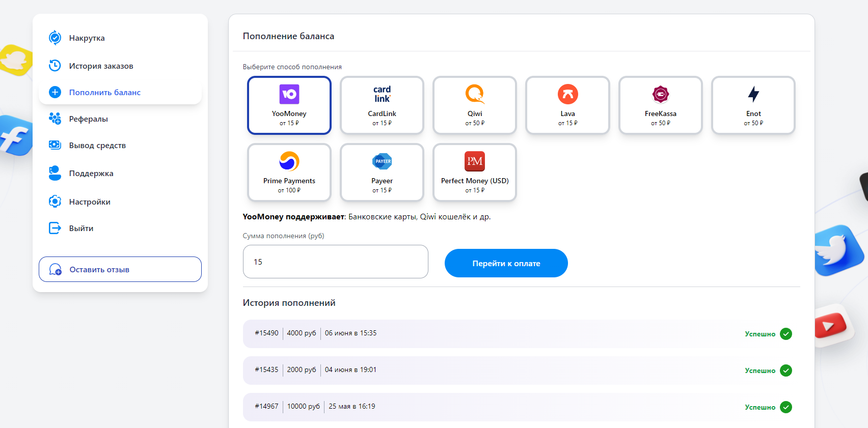Click the green checkmark on deposit #14967
Screen dimensions: 868x428
[x=786, y=407]
